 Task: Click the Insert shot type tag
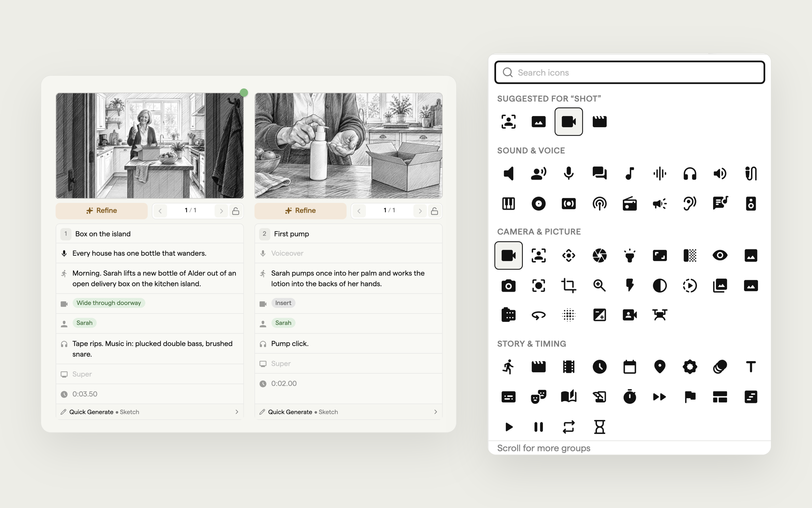pyautogui.click(x=283, y=303)
